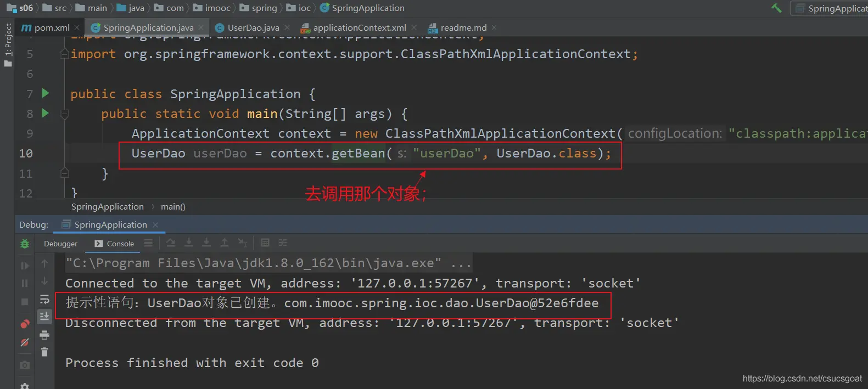Image resolution: width=868 pixels, height=389 pixels.
Task: Toggle scroll to end of console
Action: [x=44, y=317]
